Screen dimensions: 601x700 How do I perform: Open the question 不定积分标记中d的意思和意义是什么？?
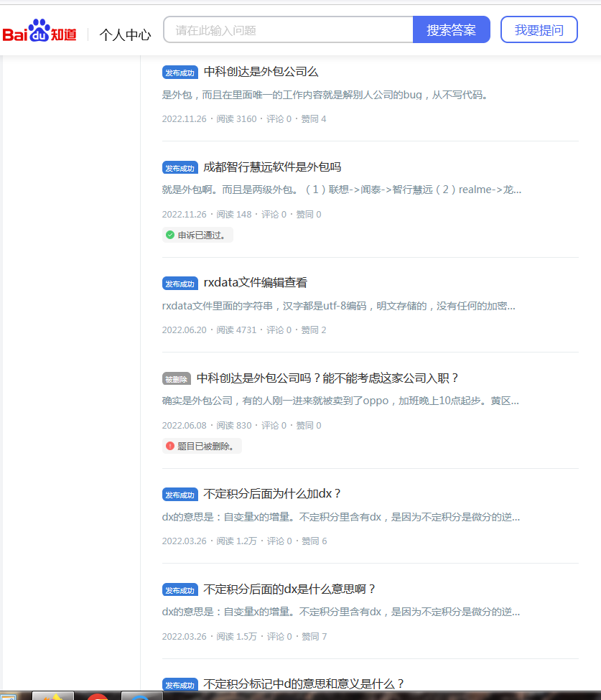coord(304,684)
